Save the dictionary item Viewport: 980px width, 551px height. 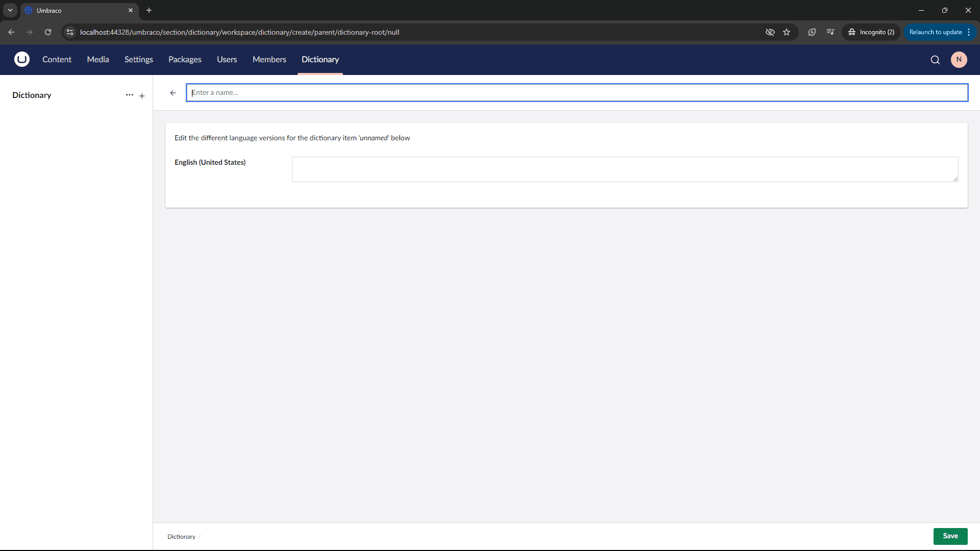pyautogui.click(x=950, y=536)
